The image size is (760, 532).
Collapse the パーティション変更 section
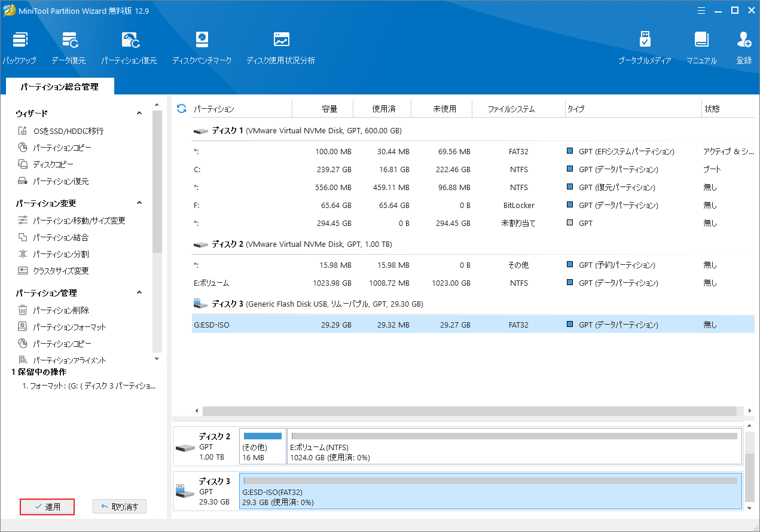coord(139,203)
